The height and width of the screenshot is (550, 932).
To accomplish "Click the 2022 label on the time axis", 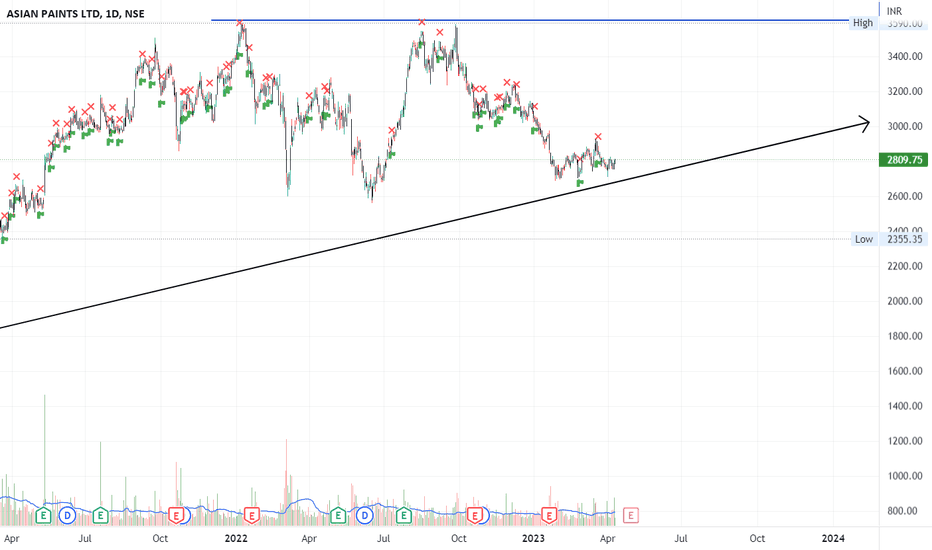I will click(236, 538).
